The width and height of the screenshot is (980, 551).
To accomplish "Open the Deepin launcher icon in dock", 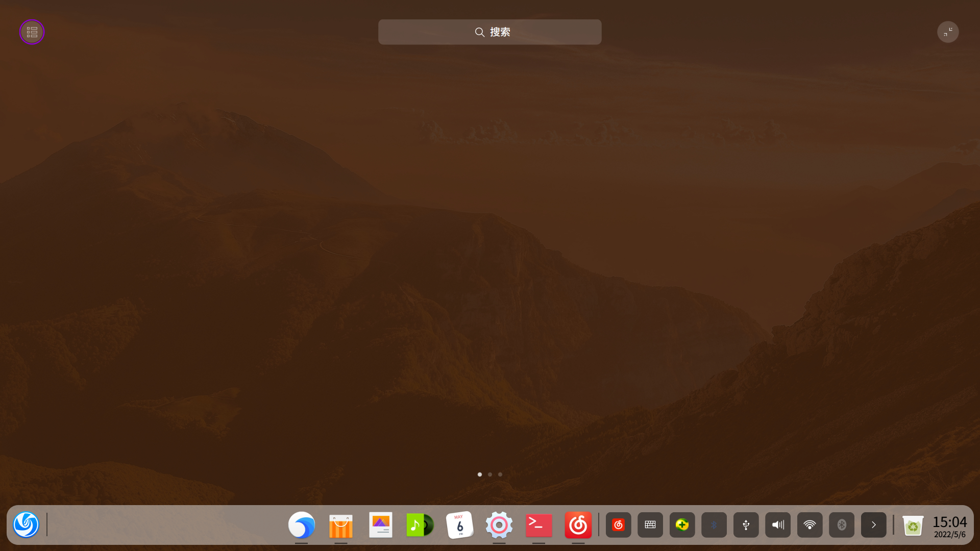I will point(26,524).
